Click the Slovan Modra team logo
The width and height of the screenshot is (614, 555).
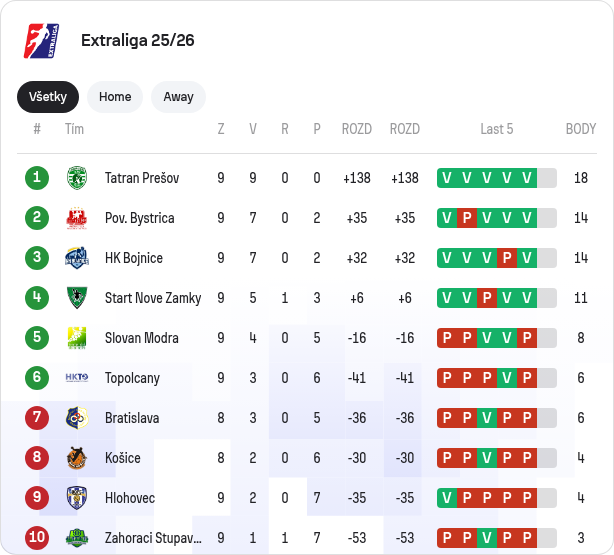tap(77, 338)
